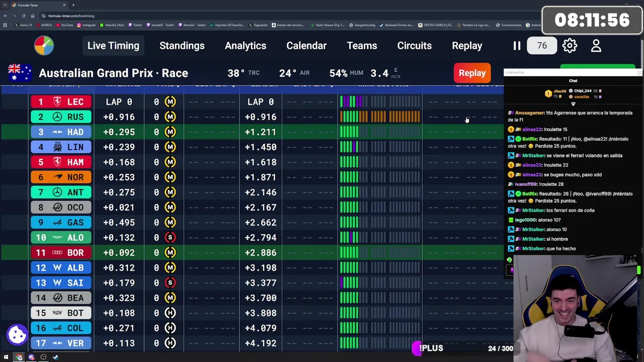Close the Formula-Timer browser tab
Image resolution: width=644 pixels, height=362 pixels.
tap(64, 5)
